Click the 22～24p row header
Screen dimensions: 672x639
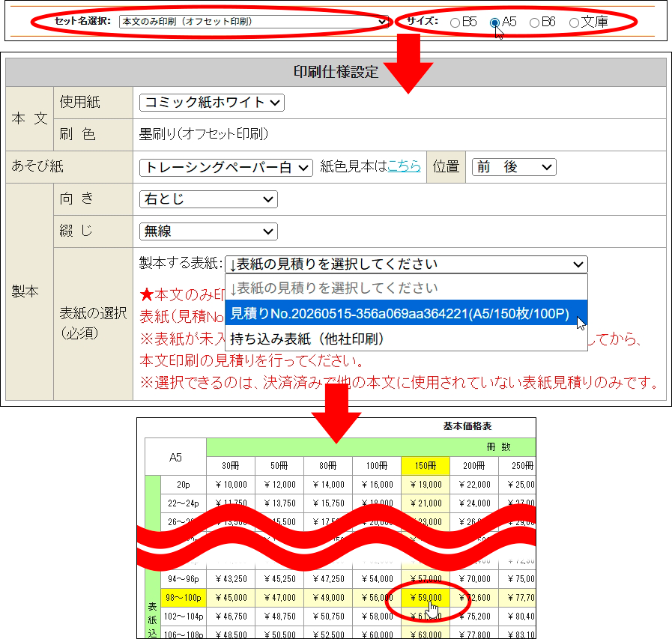[x=184, y=503]
